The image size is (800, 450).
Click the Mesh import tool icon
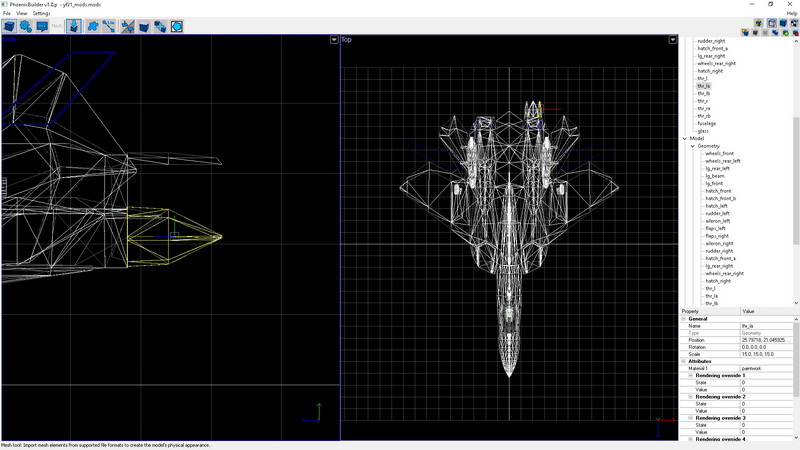coord(75,26)
